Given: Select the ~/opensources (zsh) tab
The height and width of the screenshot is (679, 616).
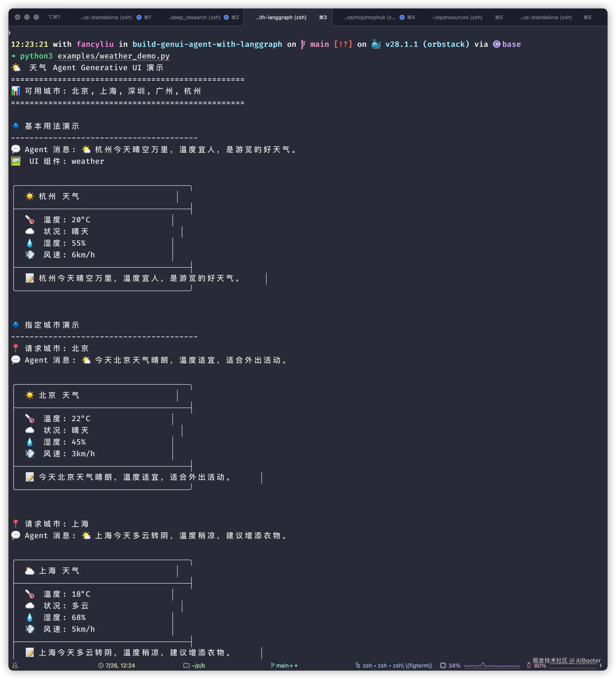Looking at the screenshot, I should [457, 17].
